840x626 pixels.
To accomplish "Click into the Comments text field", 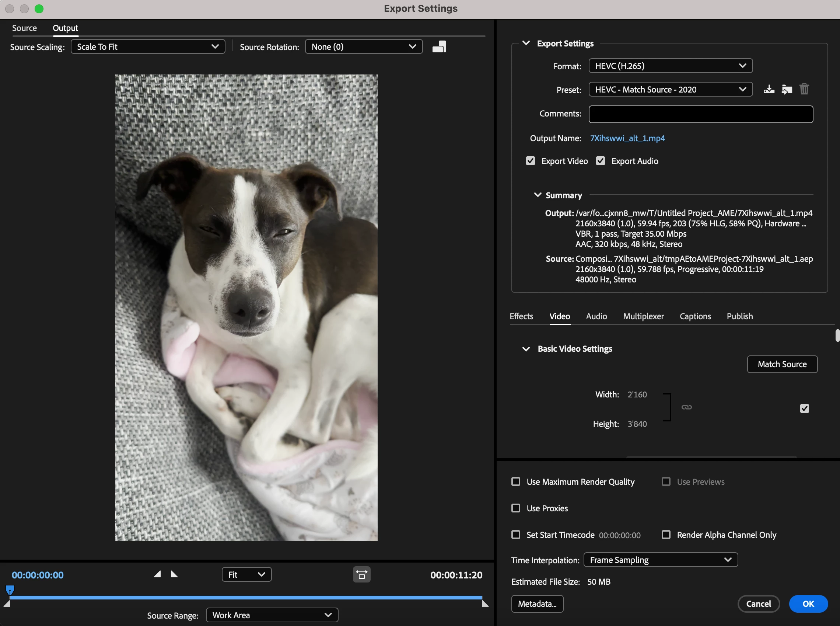I will click(x=700, y=114).
